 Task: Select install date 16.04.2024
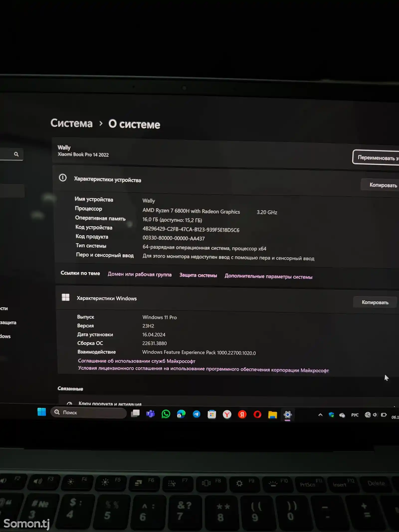coord(154,335)
